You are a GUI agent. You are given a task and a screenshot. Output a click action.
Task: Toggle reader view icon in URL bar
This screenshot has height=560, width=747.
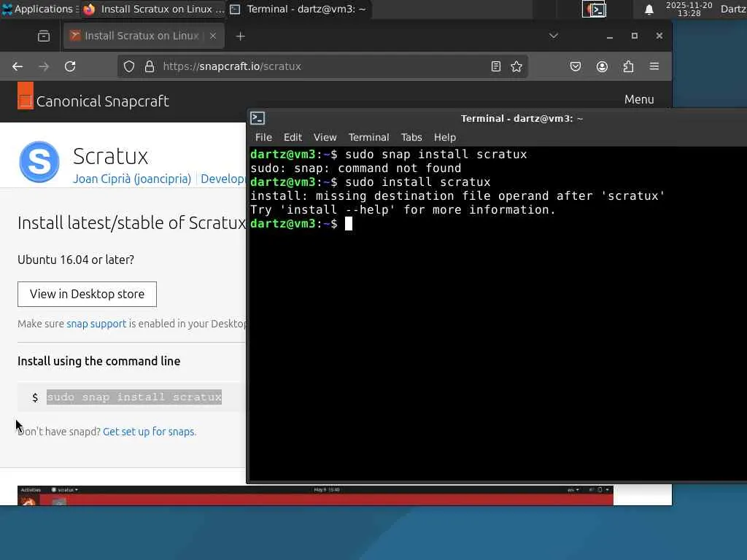[496, 66]
